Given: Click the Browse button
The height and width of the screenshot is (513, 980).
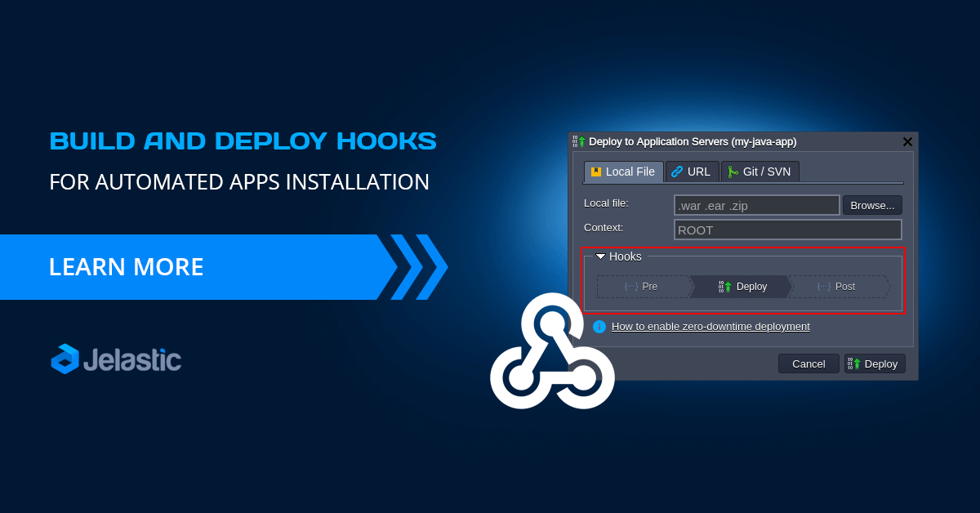Looking at the screenshot, I should coord(871,205).
